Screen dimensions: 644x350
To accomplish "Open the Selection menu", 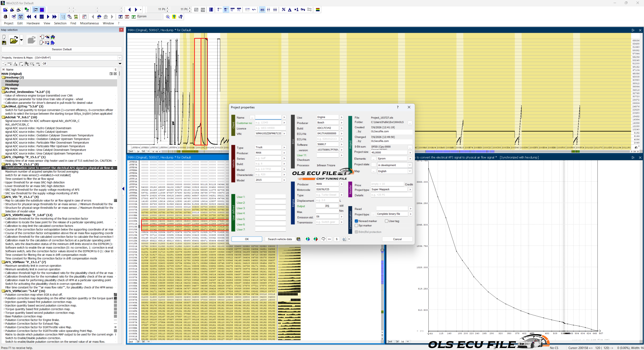I will click(60, 23).
